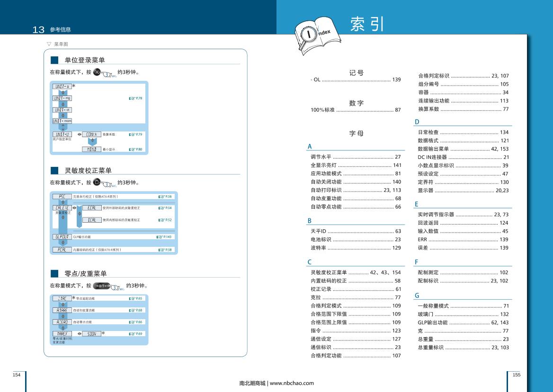Click the blue square beside 灵敏度校正菜单

point(54,170)
